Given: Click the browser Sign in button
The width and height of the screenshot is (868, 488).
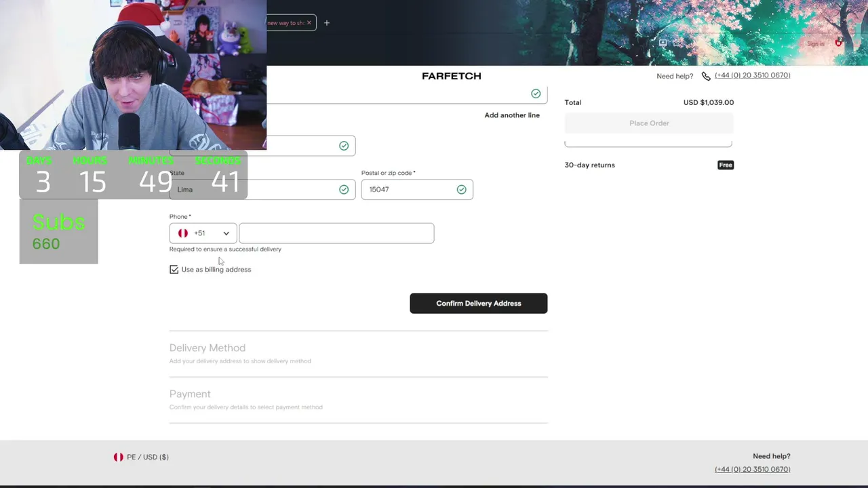Looking at the screenshot, I should (816, 43).
